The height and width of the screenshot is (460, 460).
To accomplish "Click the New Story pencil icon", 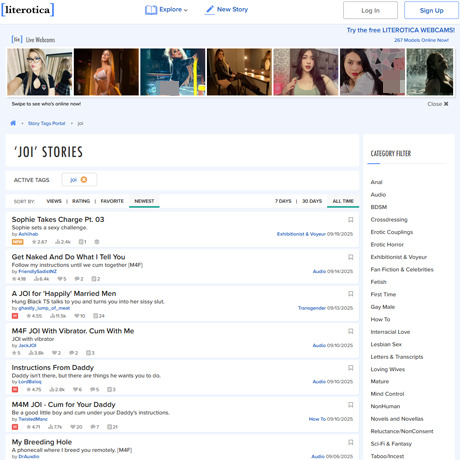I will (210, 10).
